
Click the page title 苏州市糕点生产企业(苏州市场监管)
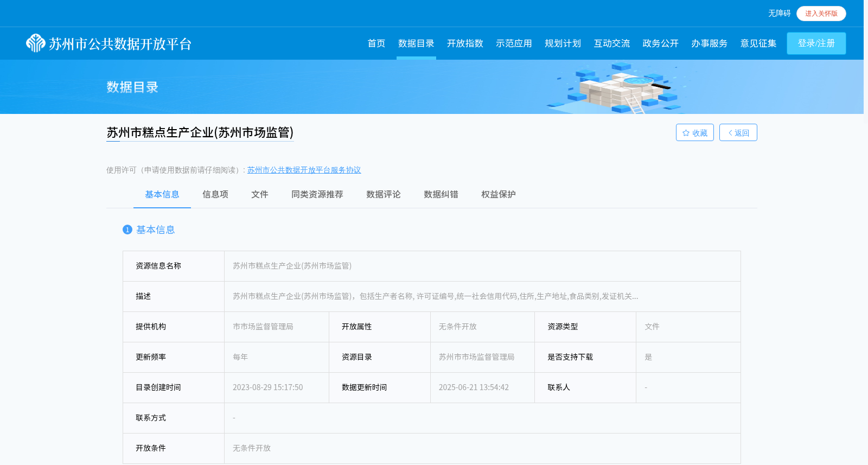tap(200, 132)
